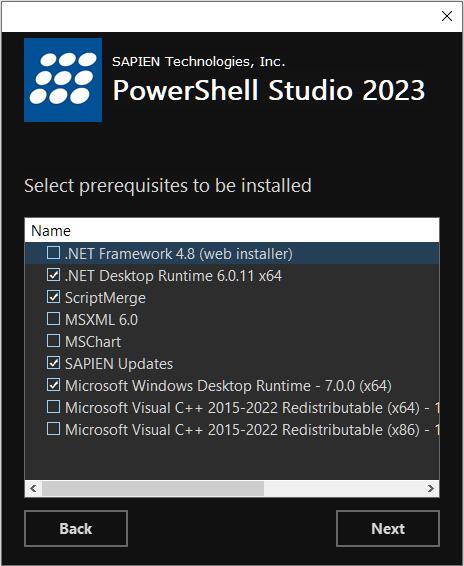Screen dimensions: 464x566
Task: Uncheck Microsoft Windows Desktop Runtime 7.0.0 checkbox
Action: click(53, 385)
